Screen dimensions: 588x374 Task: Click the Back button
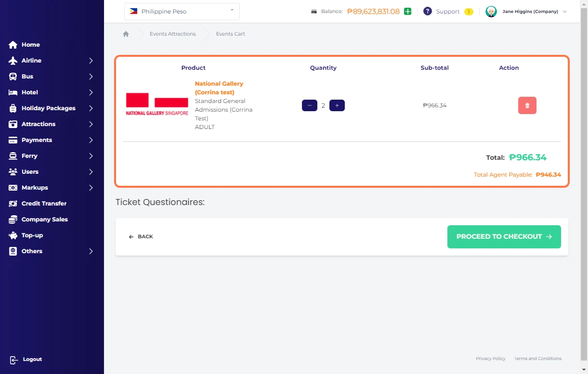coord(141,237)
